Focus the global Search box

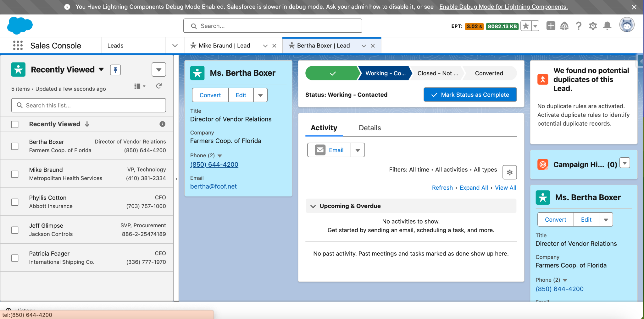coord(273,26)
